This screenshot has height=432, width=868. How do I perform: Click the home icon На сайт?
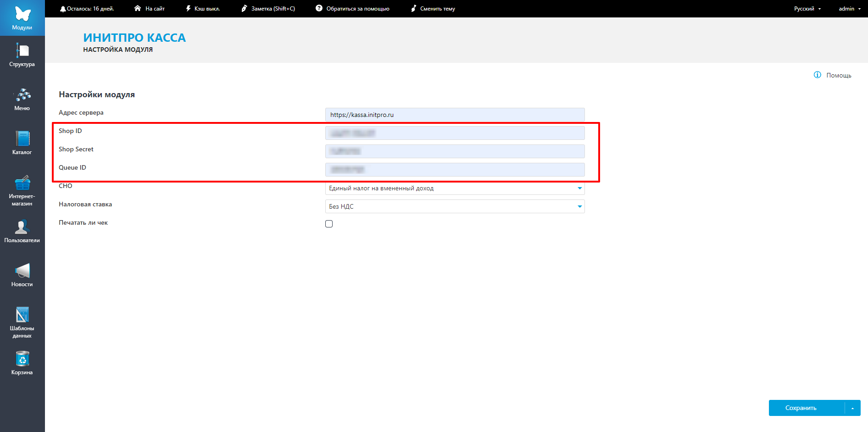tap(138, 8)
